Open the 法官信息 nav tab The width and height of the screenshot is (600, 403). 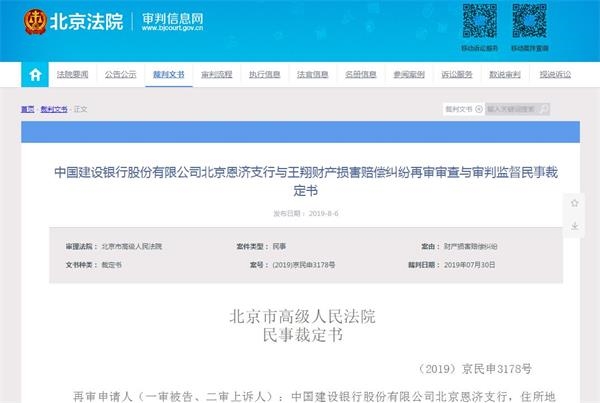[x=313, y=74]
